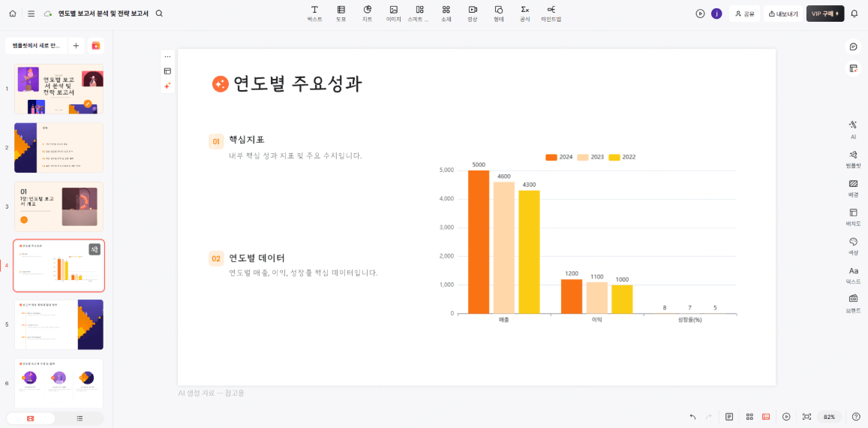Play slideshow from bottom bar icon
868x428 pixels.
pos(787,417)
